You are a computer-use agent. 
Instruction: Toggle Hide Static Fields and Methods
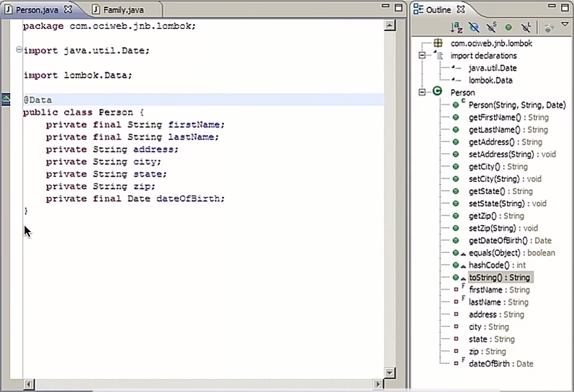[491, 27]
